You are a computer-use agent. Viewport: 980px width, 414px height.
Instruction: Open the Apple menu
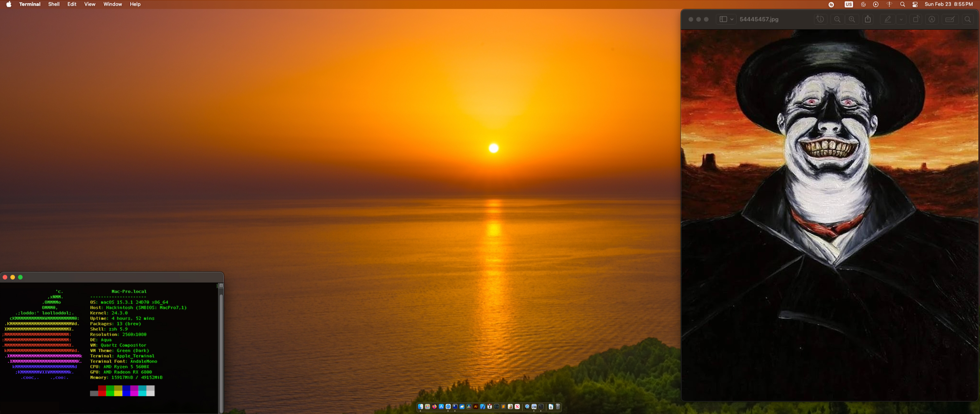point(8,4)
